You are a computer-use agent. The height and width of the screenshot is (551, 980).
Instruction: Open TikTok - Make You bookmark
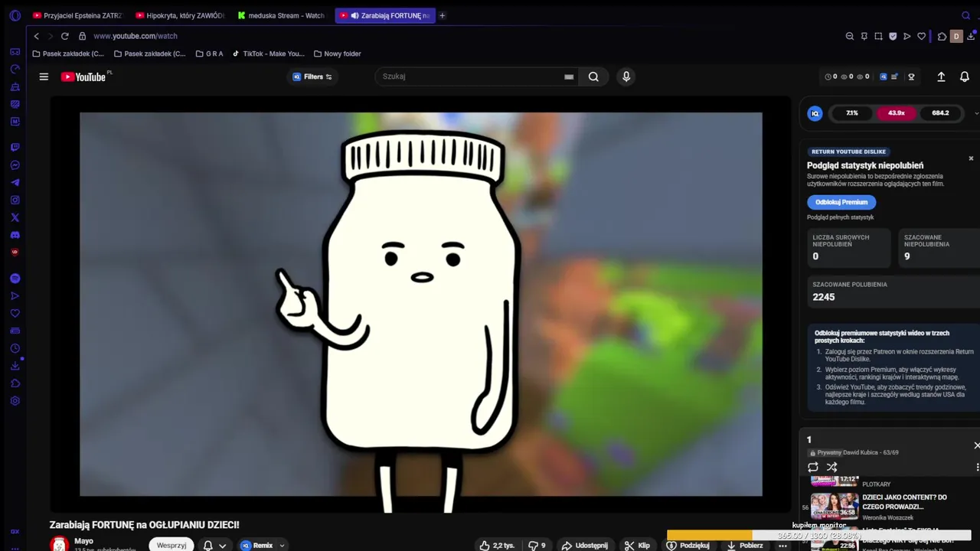[268, 54]
